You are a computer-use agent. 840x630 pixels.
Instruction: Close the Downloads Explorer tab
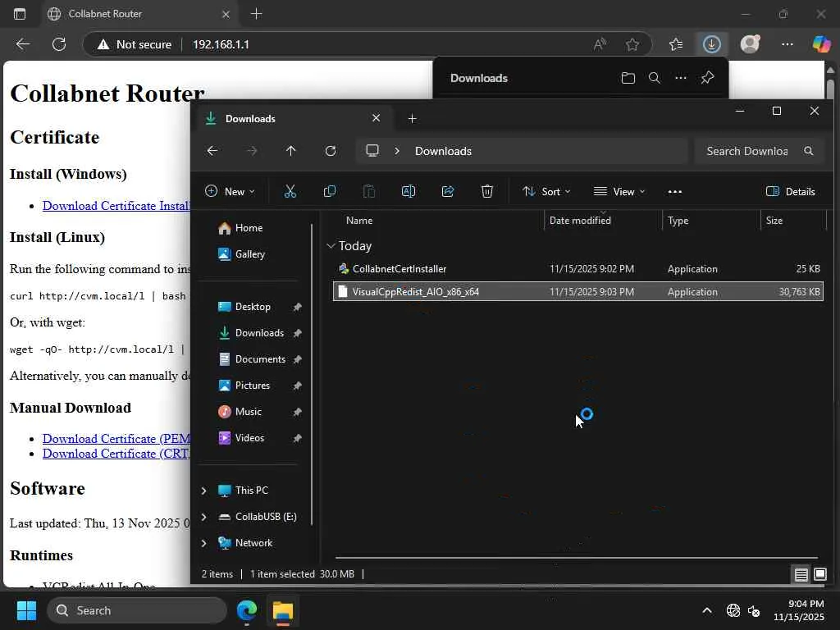(x=376, y=118)
